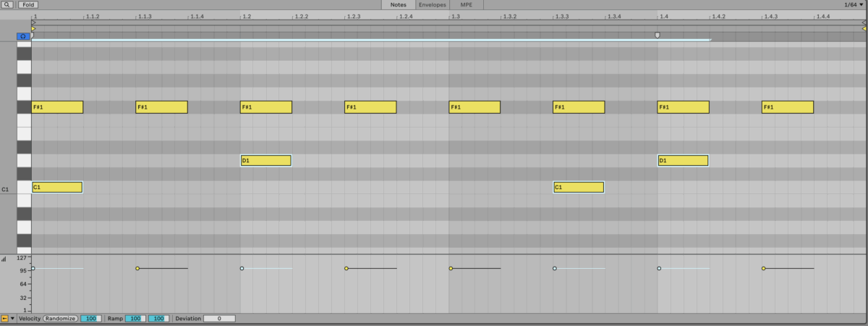Select the F#1 note at 1.2
The height and width of the screenshot is (326, 868).
(x=266, y=107)
